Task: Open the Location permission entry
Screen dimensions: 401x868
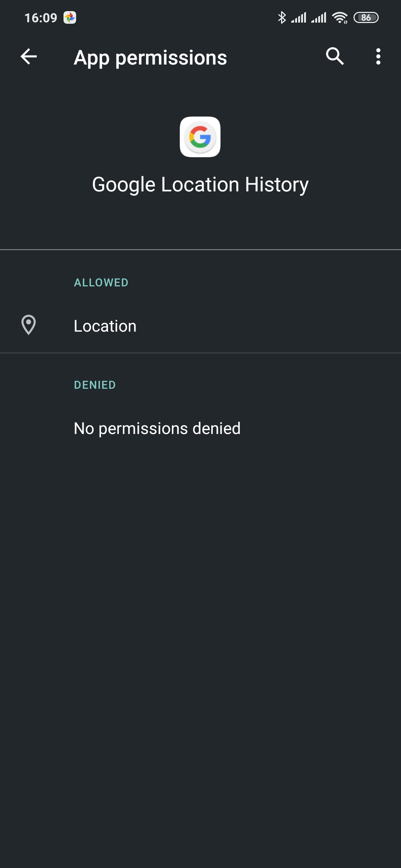Action: [200, 326]
